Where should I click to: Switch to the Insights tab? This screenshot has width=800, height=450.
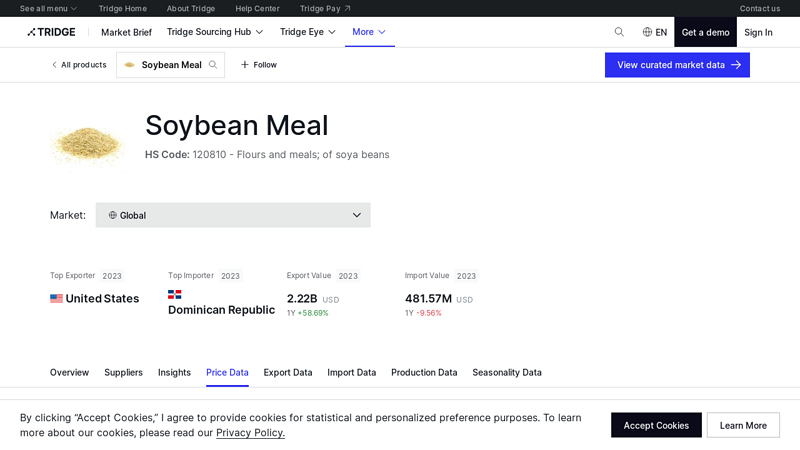pos(174,372)
